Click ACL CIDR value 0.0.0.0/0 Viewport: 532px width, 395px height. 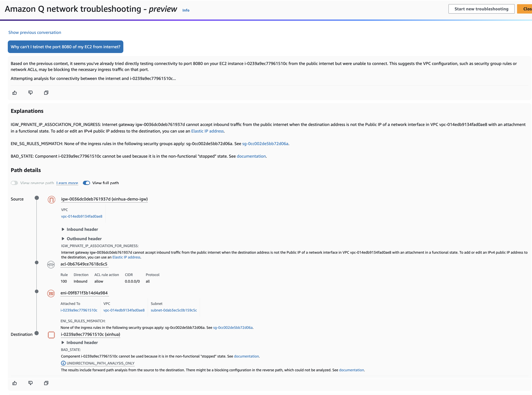tap(132, 281)
